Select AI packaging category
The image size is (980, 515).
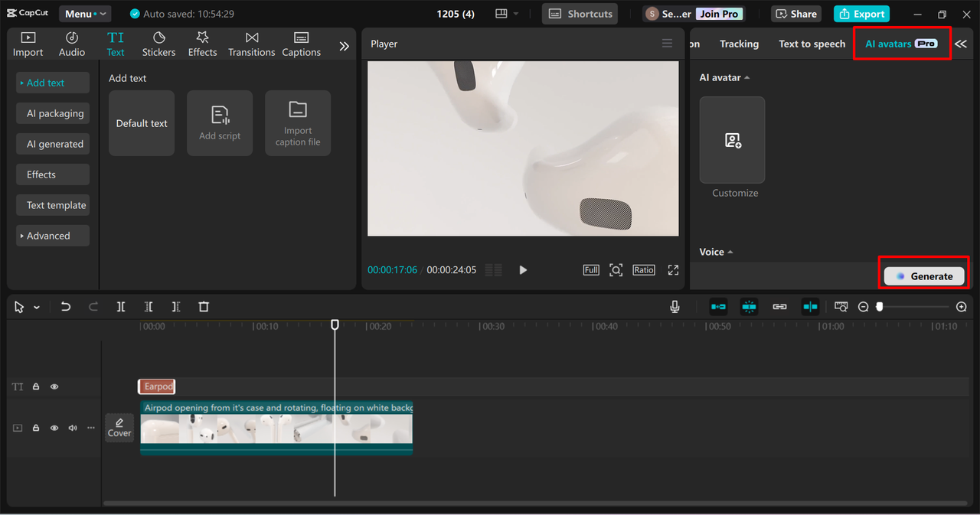53,113
